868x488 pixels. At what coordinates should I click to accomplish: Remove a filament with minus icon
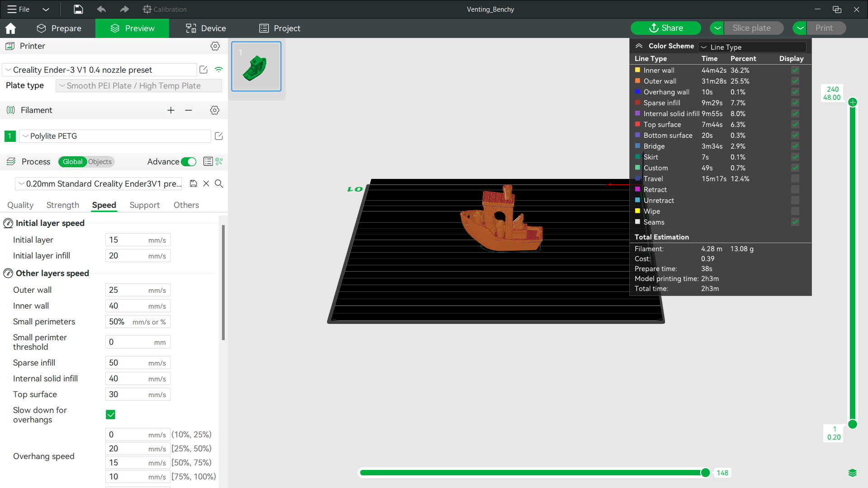[189, 110]
